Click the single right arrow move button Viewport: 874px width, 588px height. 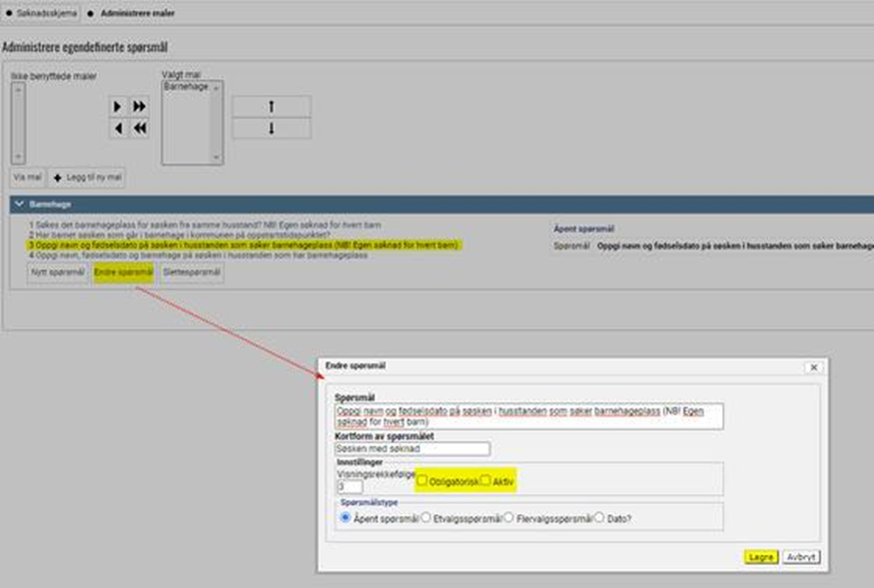point(119,107)
